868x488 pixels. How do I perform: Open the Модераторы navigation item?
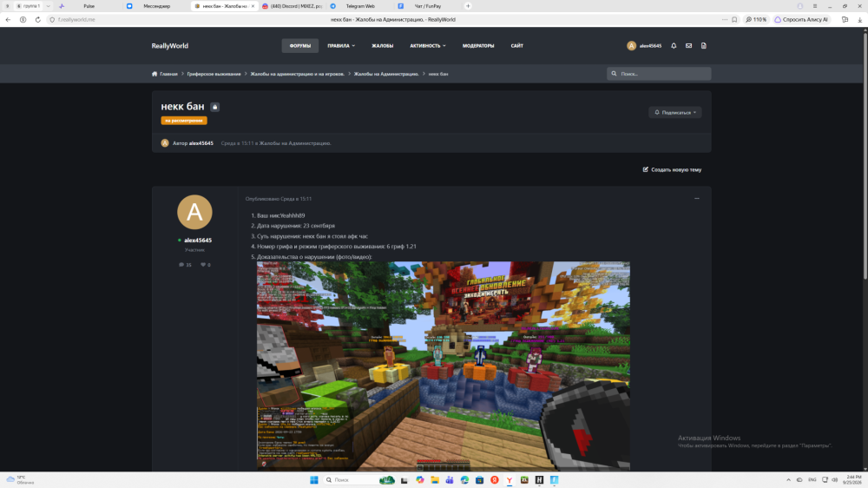pyautogui.click(x=478, y=46)
